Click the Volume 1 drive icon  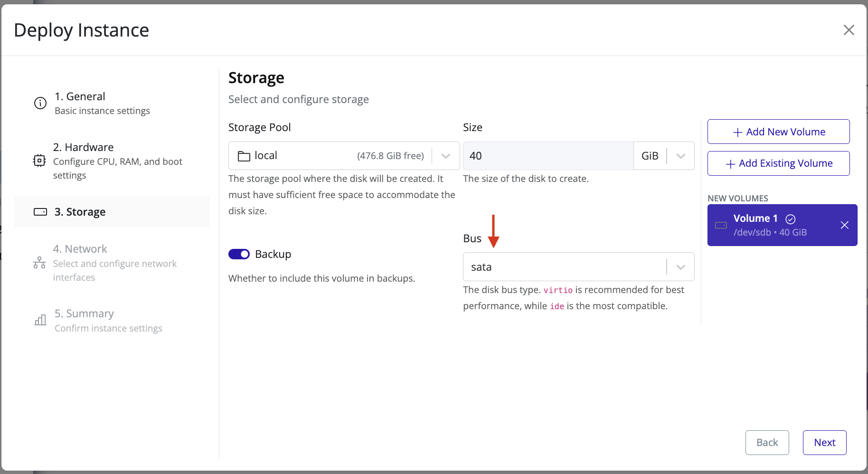pos(721,225)
